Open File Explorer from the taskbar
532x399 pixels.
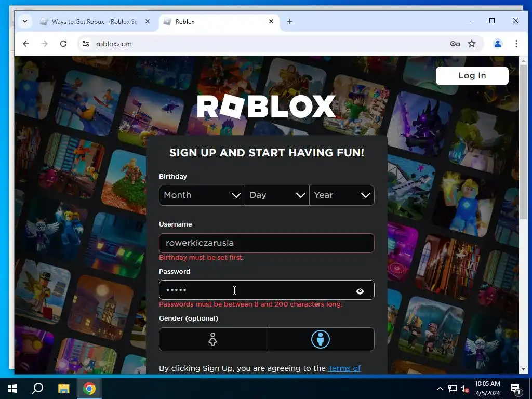click(x=63, y=389)
